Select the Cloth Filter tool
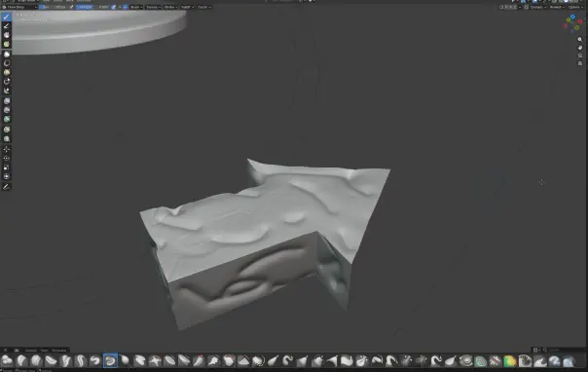The height and width of the screenshot is (372, 588). 7,109
